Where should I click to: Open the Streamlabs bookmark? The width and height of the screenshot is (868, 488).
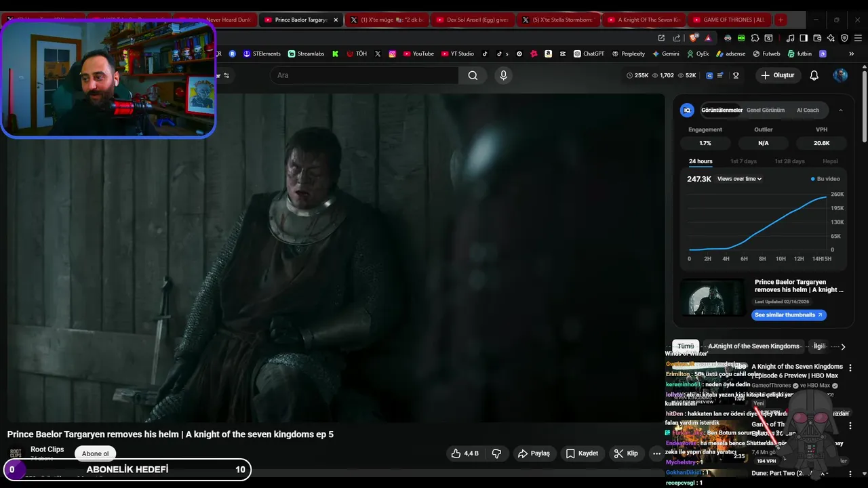tap(306, 54)
